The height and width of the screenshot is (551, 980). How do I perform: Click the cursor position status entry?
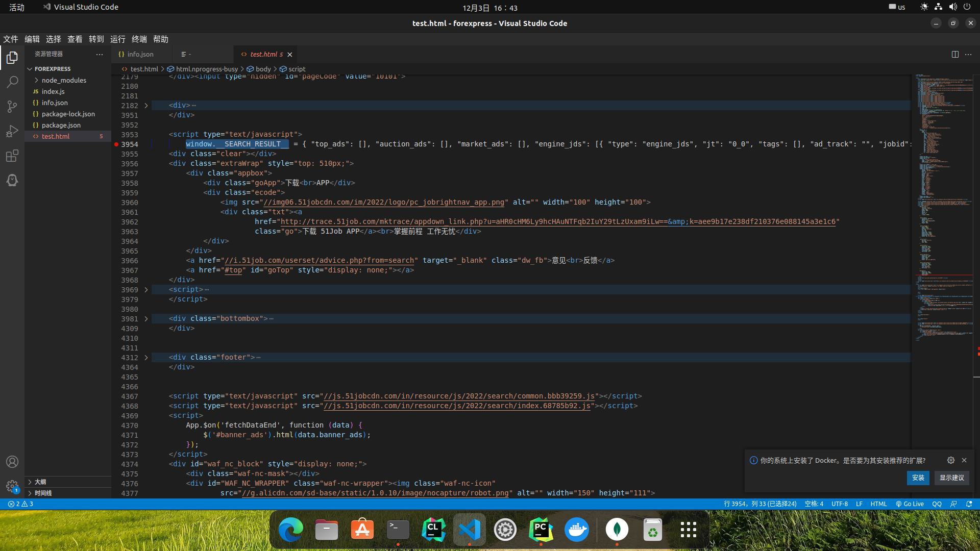click(760, 504)
